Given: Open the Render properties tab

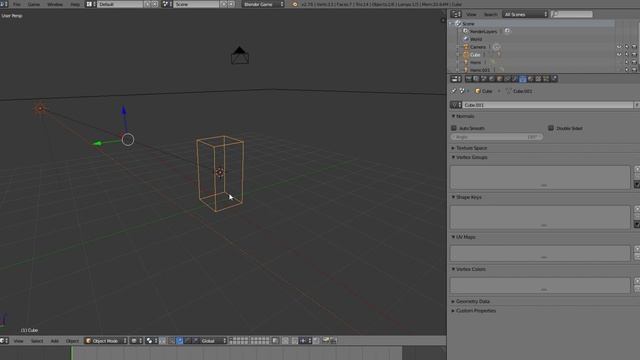Looking at the screenshot, I should click(x=469, y=79).
